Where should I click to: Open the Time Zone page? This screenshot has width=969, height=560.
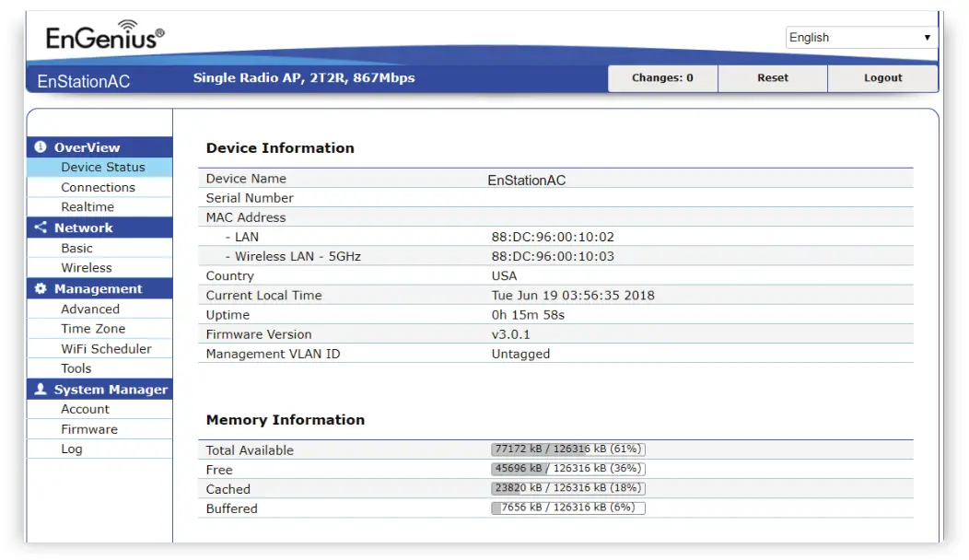pos(93,329)
